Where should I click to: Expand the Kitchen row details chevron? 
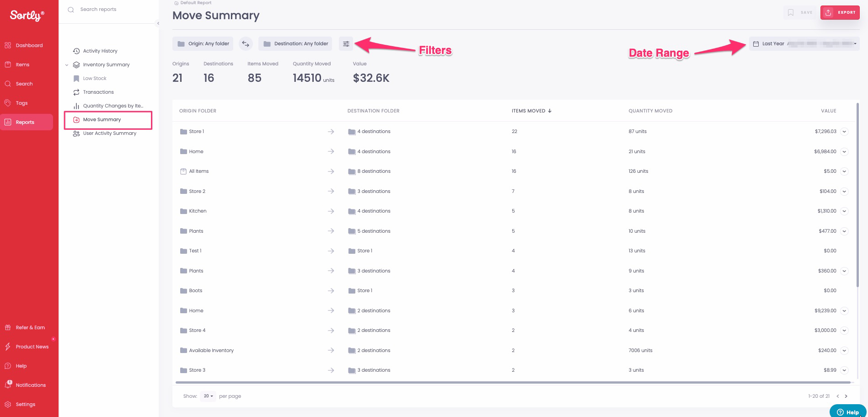click(844, 211)
